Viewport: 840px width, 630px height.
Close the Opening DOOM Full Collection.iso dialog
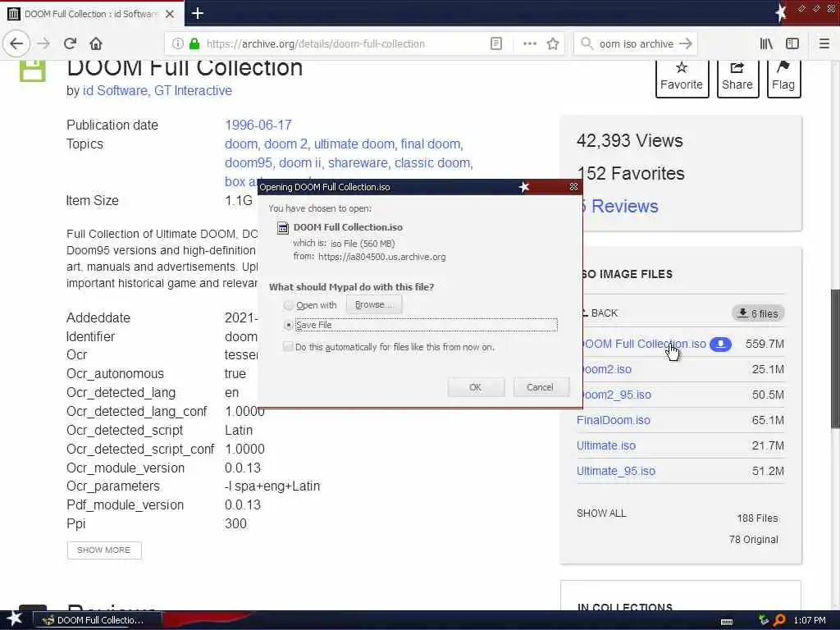click(x=573, y=186)
